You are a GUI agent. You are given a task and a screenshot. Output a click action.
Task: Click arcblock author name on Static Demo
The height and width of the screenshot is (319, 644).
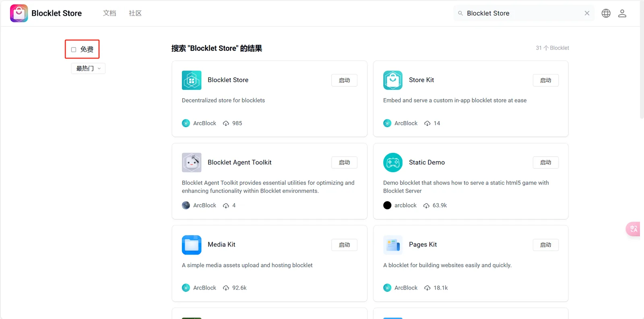(405, 205)
